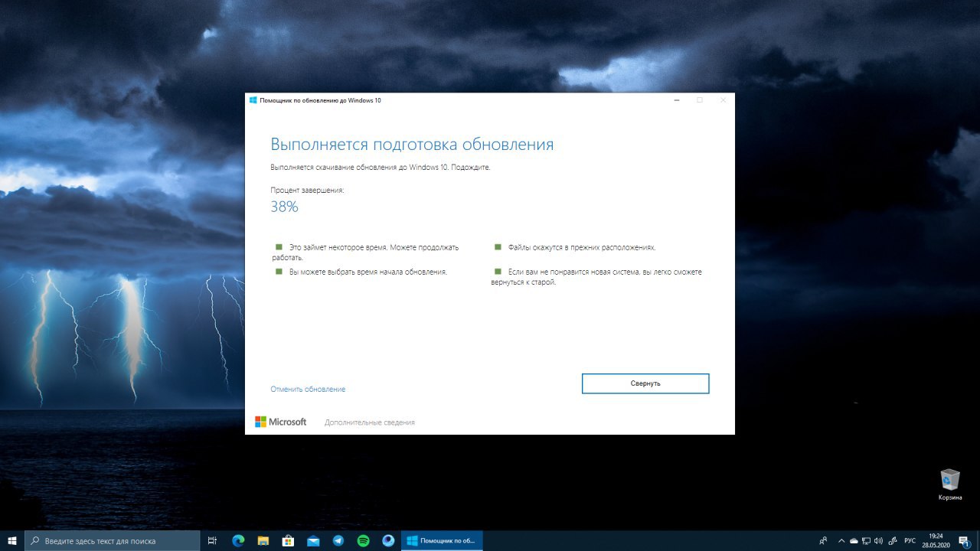
Task: Open the People icon in the taskbar
Action: point(823,540)
